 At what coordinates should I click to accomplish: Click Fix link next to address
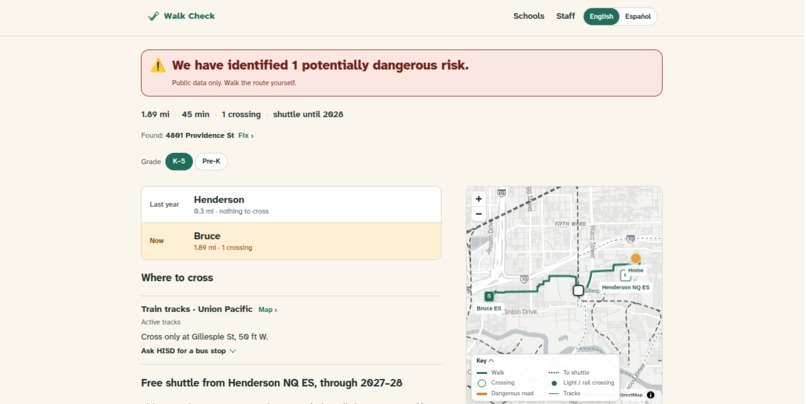pos(246,136)
